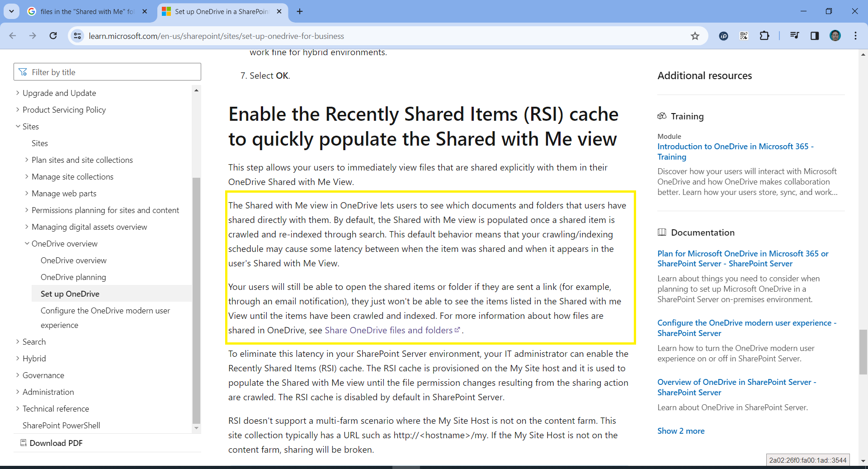Open the QR code extension icon
The width and height of the screenshot is (868, 469).
744,36
